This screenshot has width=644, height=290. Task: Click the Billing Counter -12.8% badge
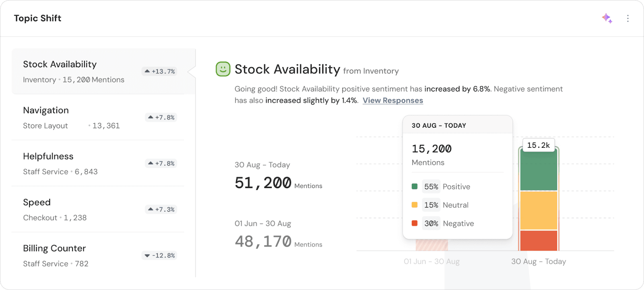(x=160, y=255)
